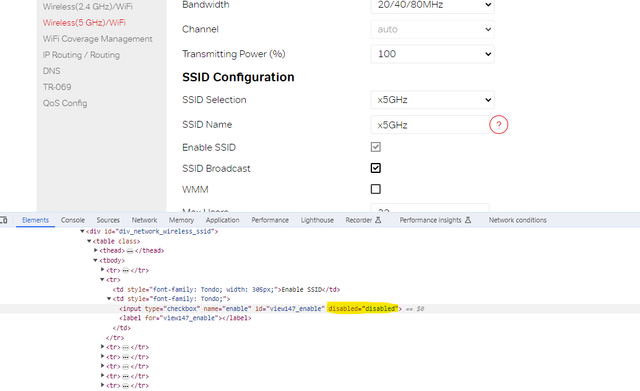
Task: Open the TR-069 settings page
Action: (x=57, y=87)
